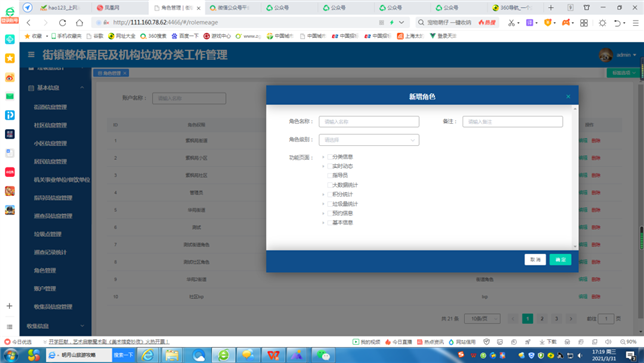Click the next page arrow in the pagination

(x=570, y=319)
